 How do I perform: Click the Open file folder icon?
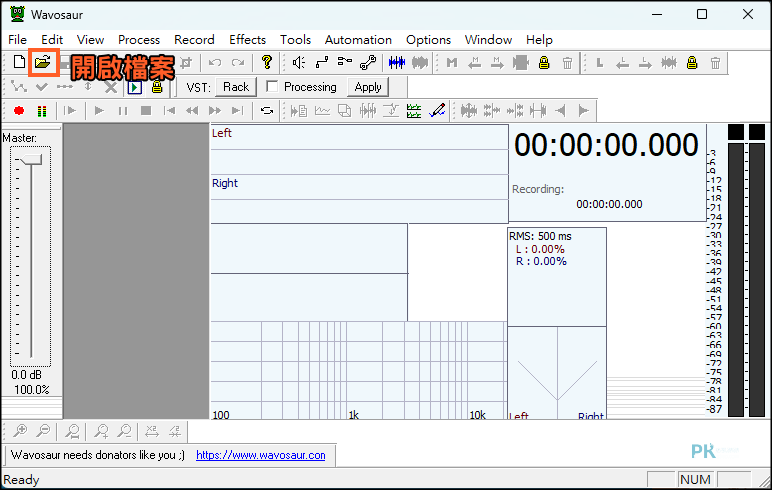pyautogui.click(x=43, y=63)
